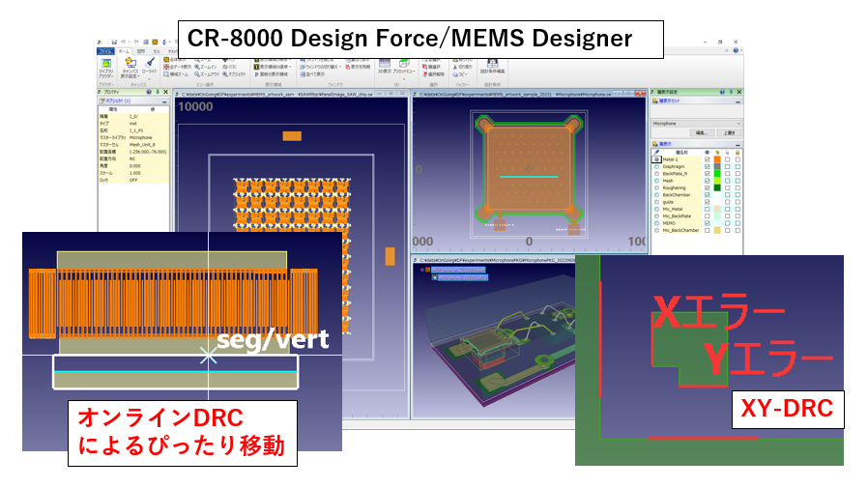The image size is (868, 488).
Task: Expand the Product View dropdown arrow
Action: click(x=404, y=79)
